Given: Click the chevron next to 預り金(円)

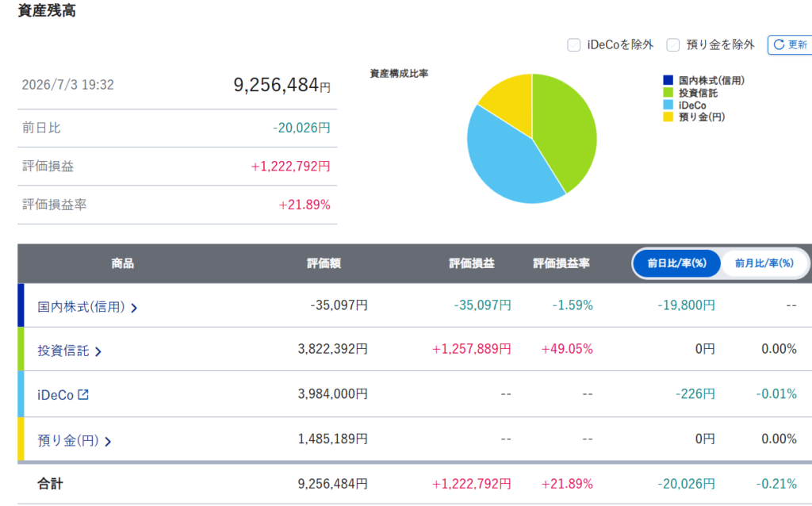Looking at the screenshot, I should 108,442.
